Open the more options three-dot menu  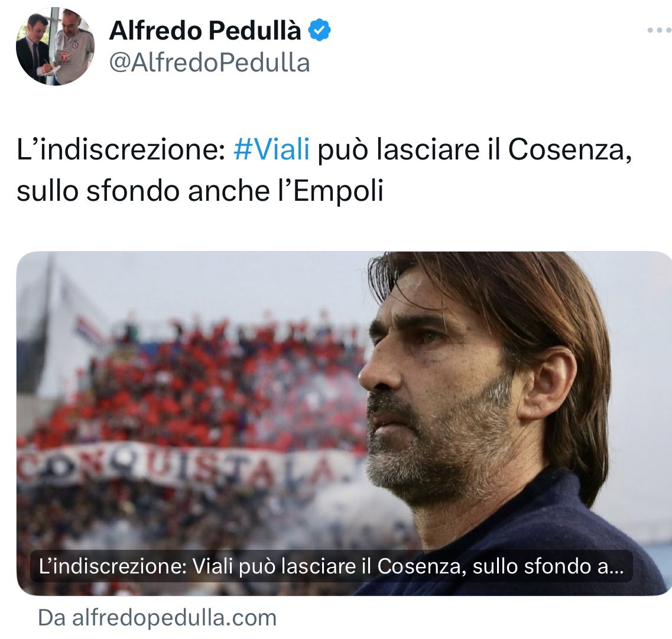click(659, 30)
